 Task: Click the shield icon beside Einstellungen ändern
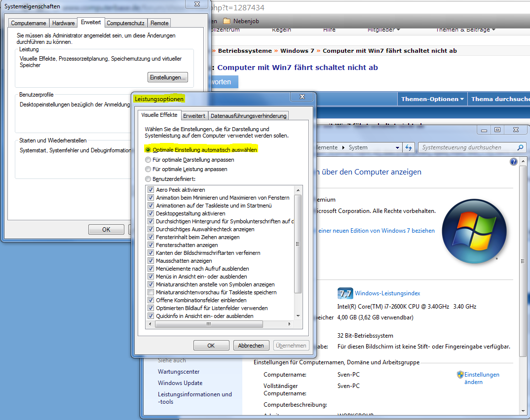[x=460, y=375]
